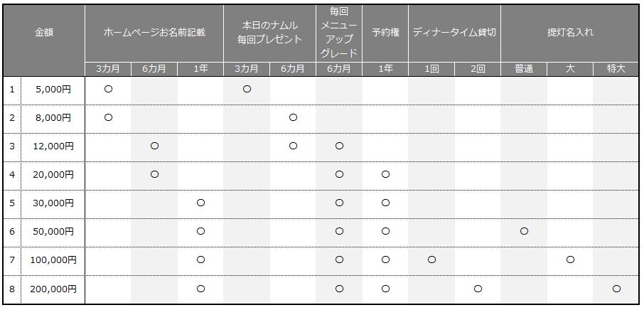The image size is (644, 310).
Task: Click the 5,000円 amount cell
Action: 53,90
